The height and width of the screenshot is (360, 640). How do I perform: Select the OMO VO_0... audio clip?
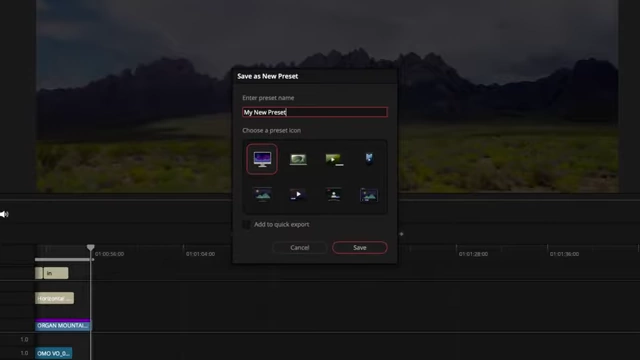coord(53,353)
